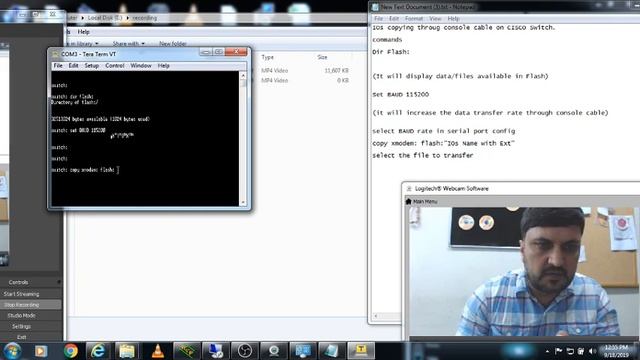Click the Action Center flag tray icon
This screenshot has height=360, width=640.
(x=559, y=351)
